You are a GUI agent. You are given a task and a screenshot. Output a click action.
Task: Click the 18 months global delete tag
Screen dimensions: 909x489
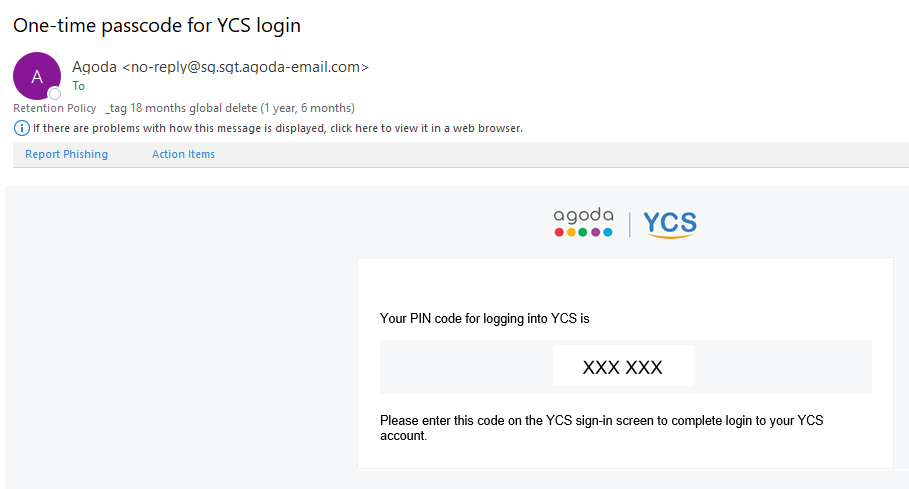(230, 108)
